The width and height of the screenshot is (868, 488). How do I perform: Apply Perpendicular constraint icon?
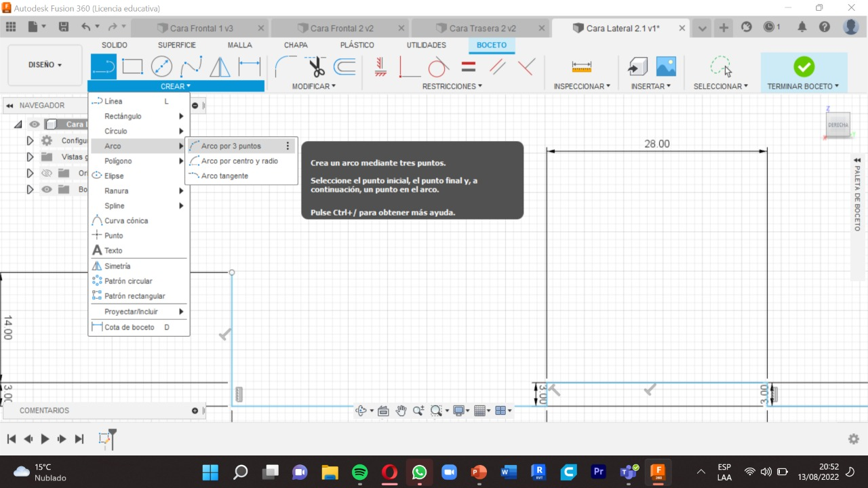point(526,66)
